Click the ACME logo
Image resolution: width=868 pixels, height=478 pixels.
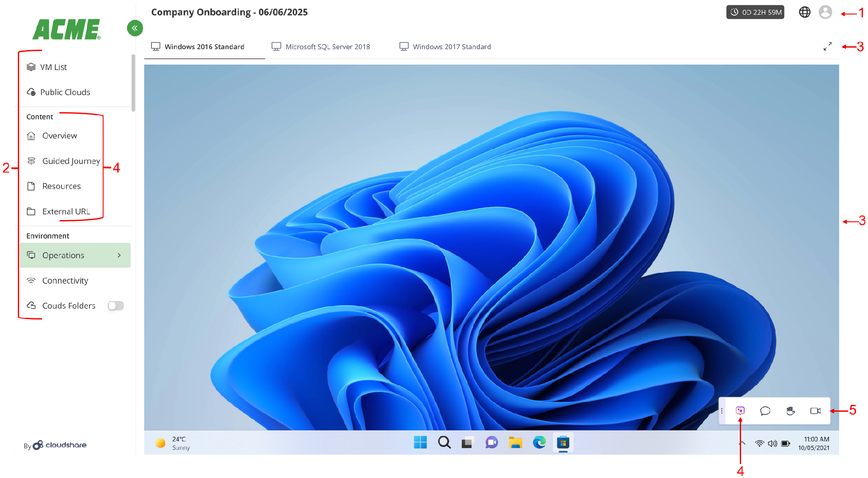(x=67, y=29)
